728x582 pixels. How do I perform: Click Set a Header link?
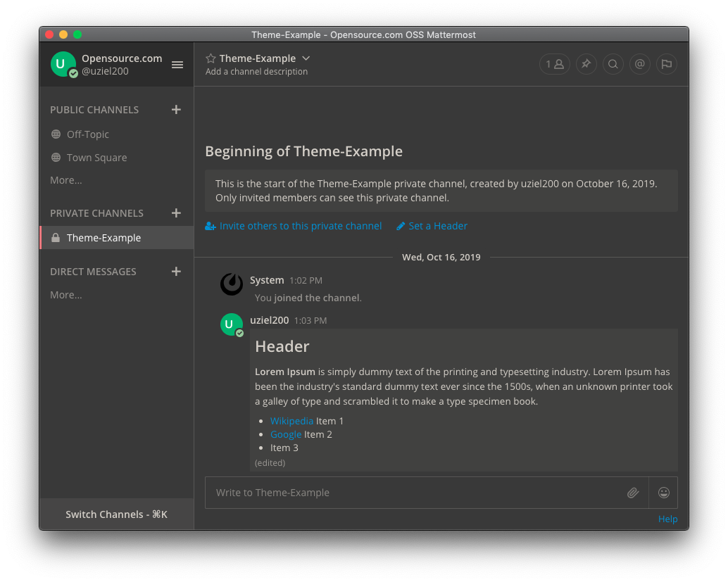point(432,226)
